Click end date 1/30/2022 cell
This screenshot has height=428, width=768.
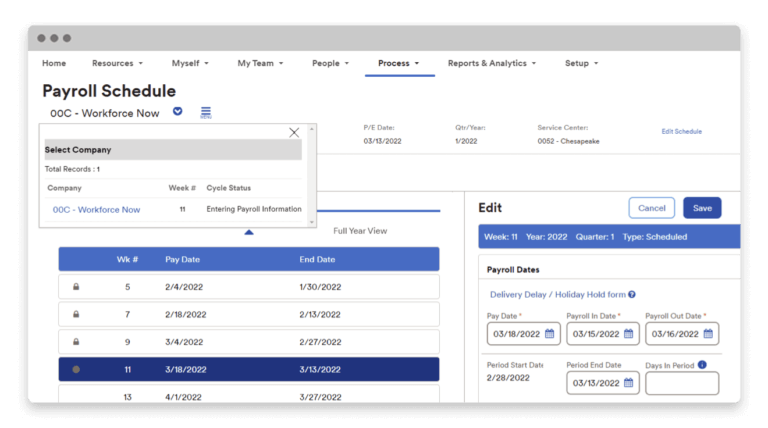(x=320, y=287)
